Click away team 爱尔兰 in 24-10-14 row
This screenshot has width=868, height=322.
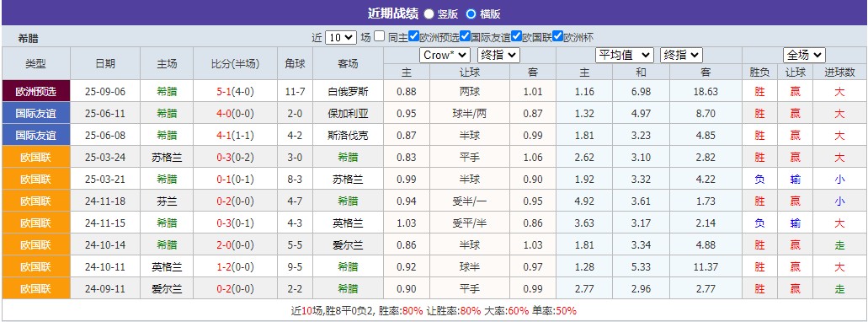(349, 245)
